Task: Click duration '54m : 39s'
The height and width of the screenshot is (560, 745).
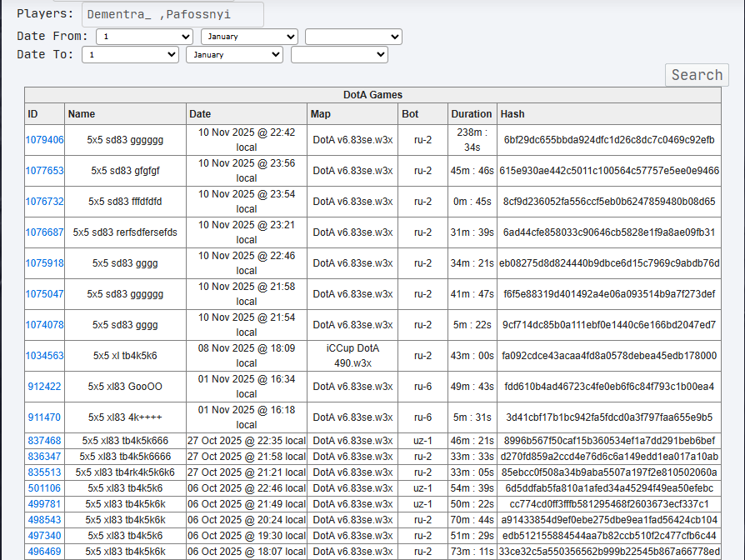Action: coord(472,488)
